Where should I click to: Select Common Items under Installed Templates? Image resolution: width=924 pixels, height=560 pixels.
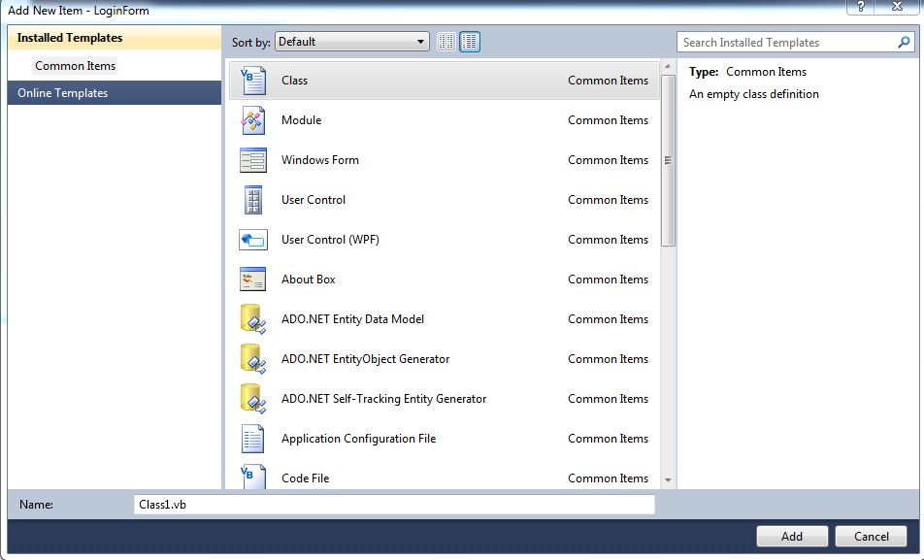pyautogui.click(x=76, y=66)
